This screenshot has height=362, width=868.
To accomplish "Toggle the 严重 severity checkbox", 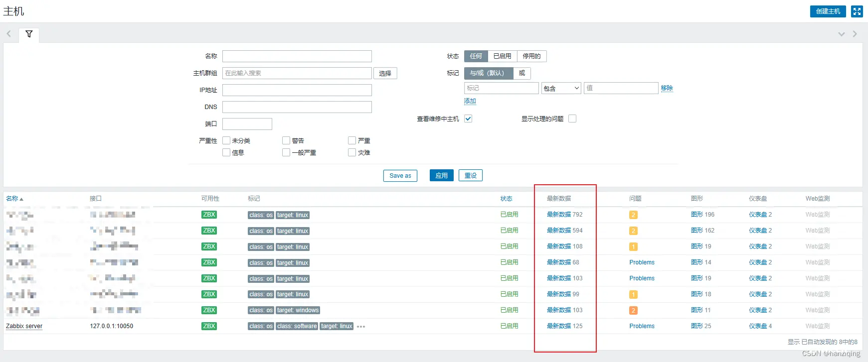I will click(352, 140).
